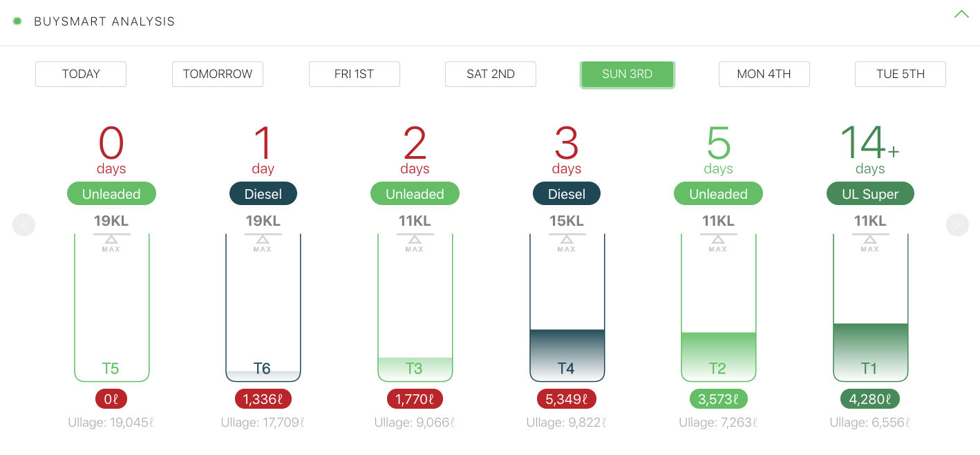Switch to the TOMORROW tab
980x455 pixels.
(x=218, y=74)
